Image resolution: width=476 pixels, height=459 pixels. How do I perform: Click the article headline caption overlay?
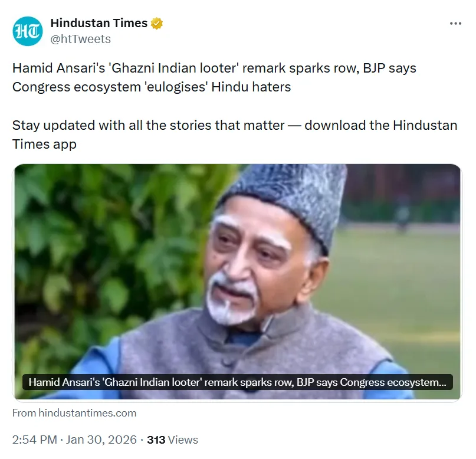pos(237,382)
